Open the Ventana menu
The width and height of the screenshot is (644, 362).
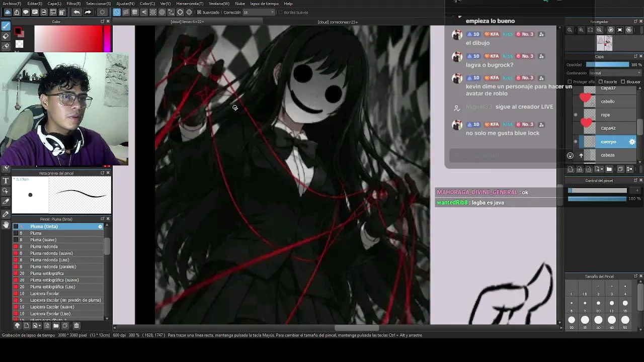[x=219, y=4]
